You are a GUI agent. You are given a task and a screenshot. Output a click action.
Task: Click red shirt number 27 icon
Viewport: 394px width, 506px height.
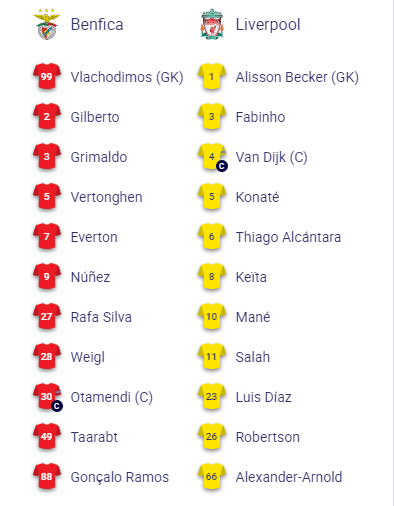47,316
